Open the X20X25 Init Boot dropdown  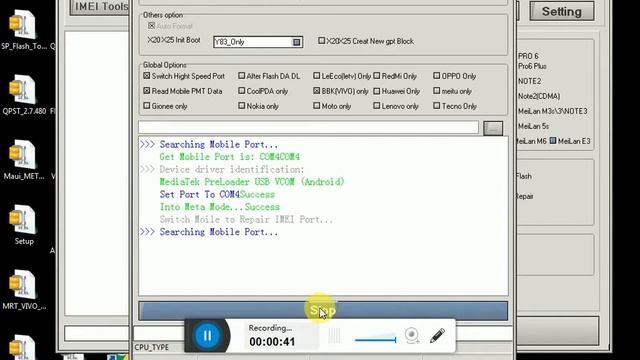coord(297,42)
